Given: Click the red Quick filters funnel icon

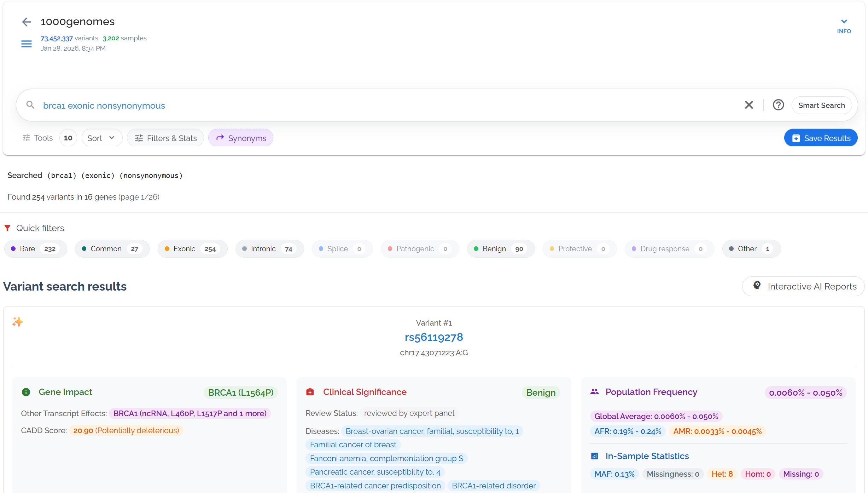Looking at the screenshot, I should coord(7,228).
